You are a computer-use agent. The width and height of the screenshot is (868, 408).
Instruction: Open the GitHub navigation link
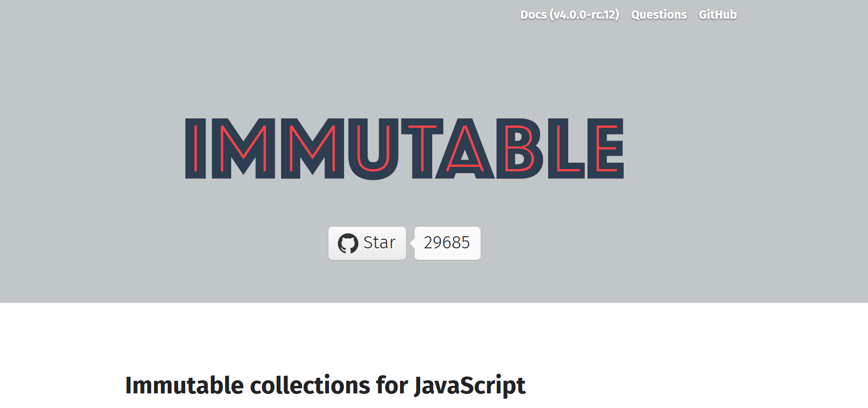click(x=717, y=15)
